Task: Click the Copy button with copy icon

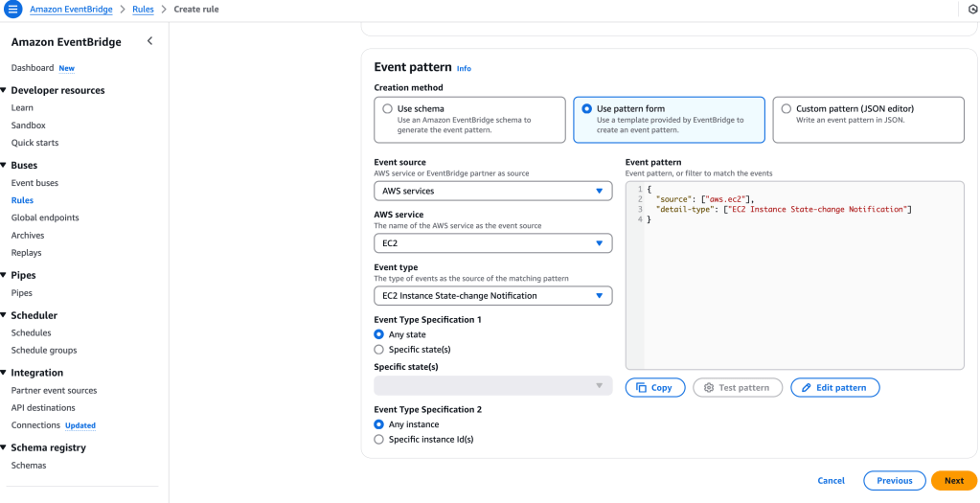Action: click(x=655, y=387)
